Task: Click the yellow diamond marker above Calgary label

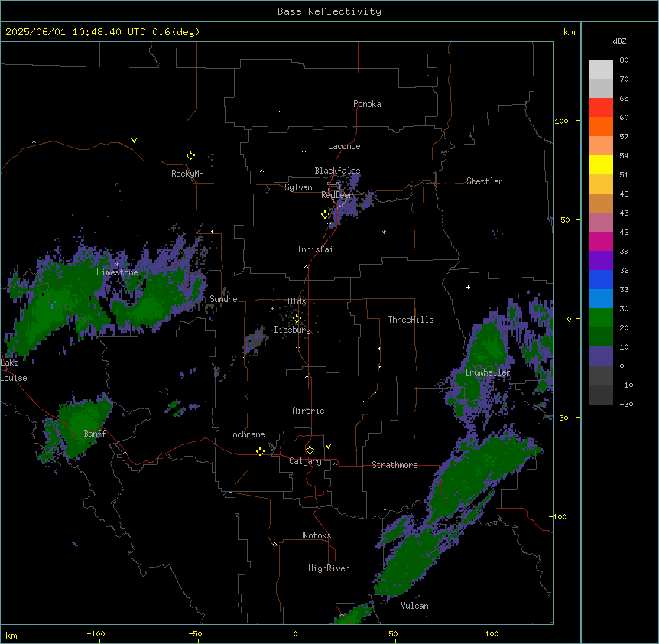Action: tap(310, 450)
